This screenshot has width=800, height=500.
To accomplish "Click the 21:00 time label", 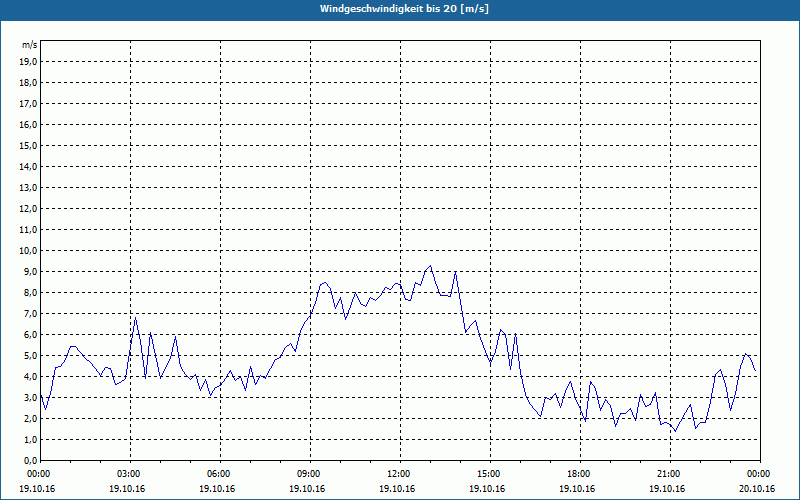I will [670, 474].
